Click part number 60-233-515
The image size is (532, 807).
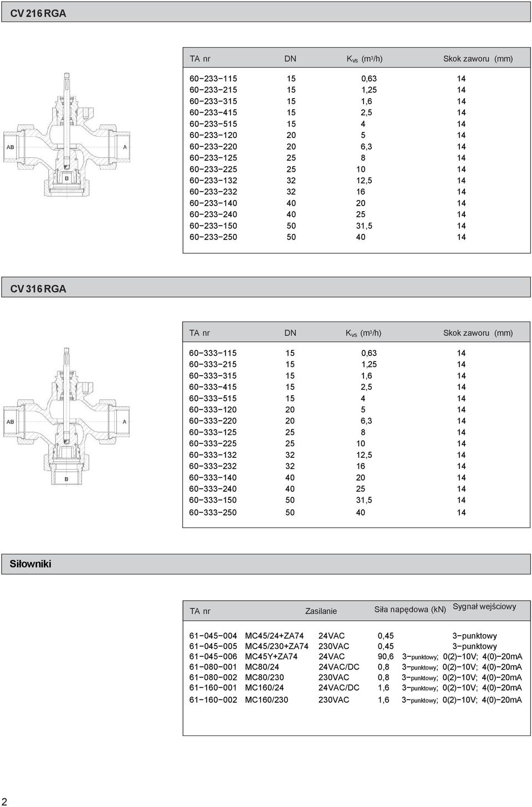[213, 124]
